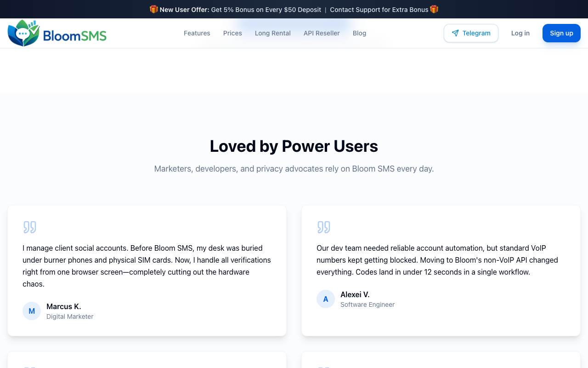Viewport: 588px width, 368px height.
Task: Click the A avatar beside Alexei V.
Action: pos(326,299)
